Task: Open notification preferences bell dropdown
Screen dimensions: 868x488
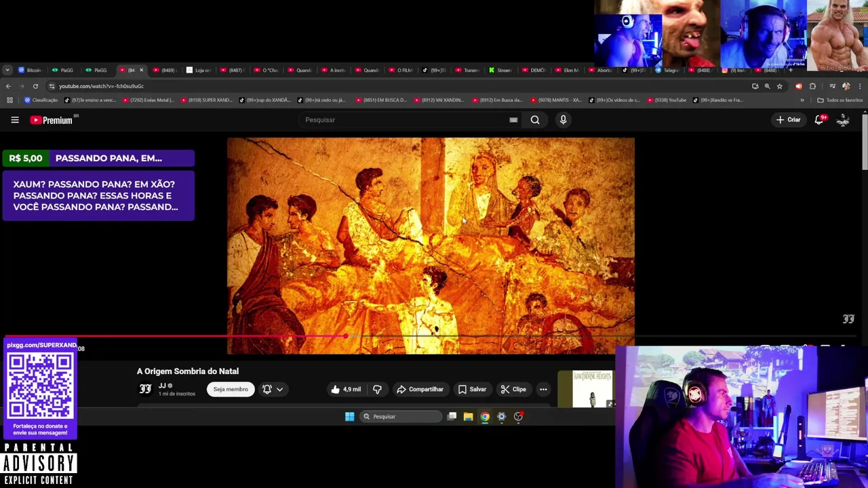Action: [x=273, y=389]
